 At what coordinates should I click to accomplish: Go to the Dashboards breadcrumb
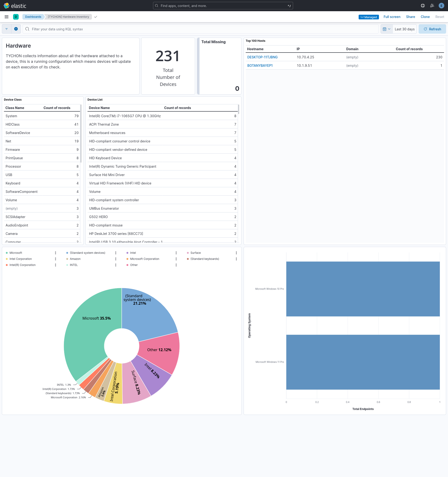33,17
